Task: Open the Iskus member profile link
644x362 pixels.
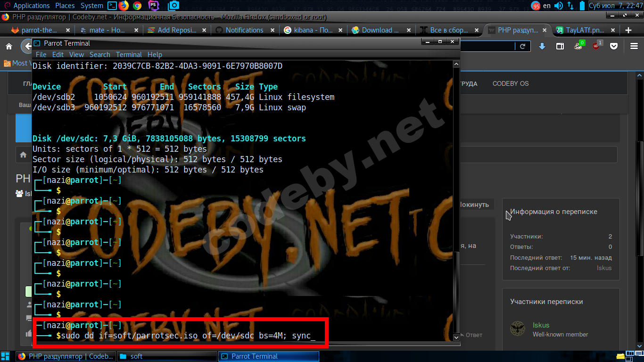Action: pos(541,325)
